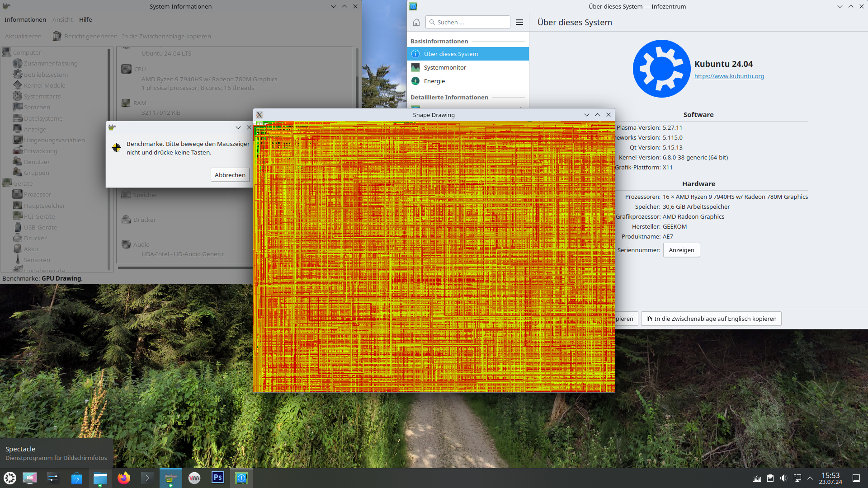868x488 pixels.
Task: Open Infozentrum hamburger menu
Action: (519, 22)
